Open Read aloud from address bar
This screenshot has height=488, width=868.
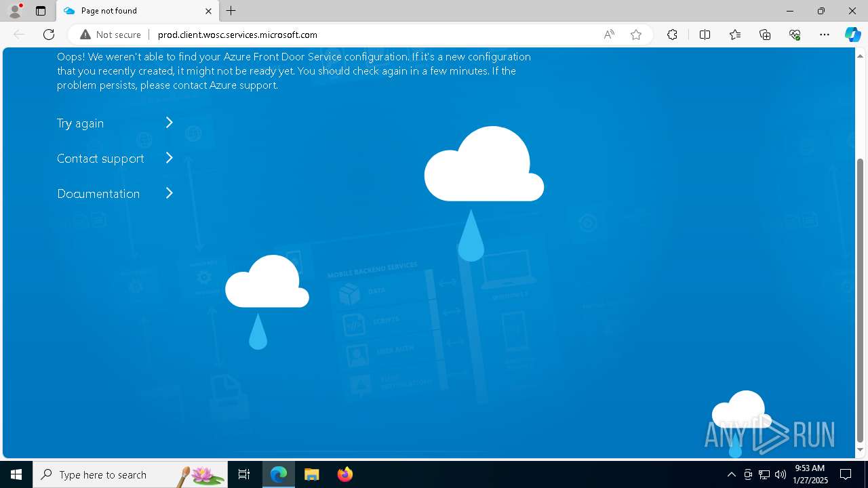click(x=609, y=35)
